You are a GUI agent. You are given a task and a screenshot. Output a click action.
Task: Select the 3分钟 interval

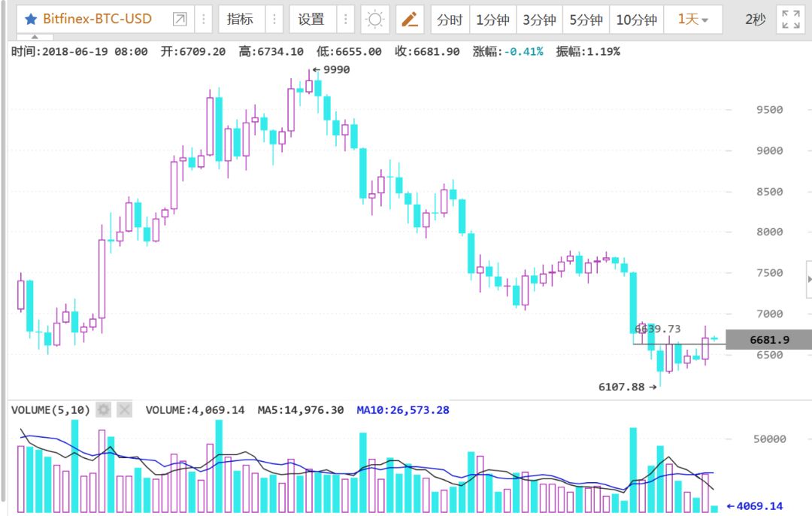coord(540,20)
